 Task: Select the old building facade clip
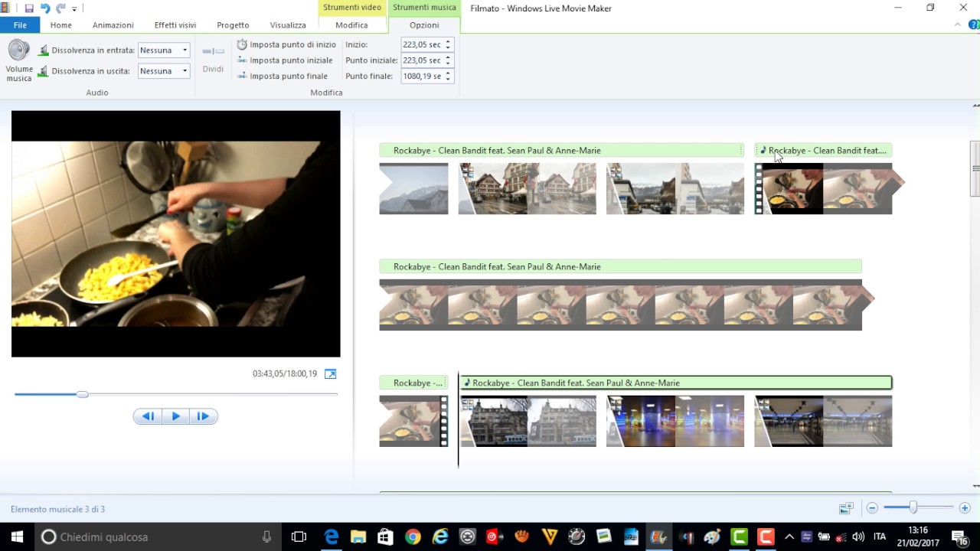(528, 421)
